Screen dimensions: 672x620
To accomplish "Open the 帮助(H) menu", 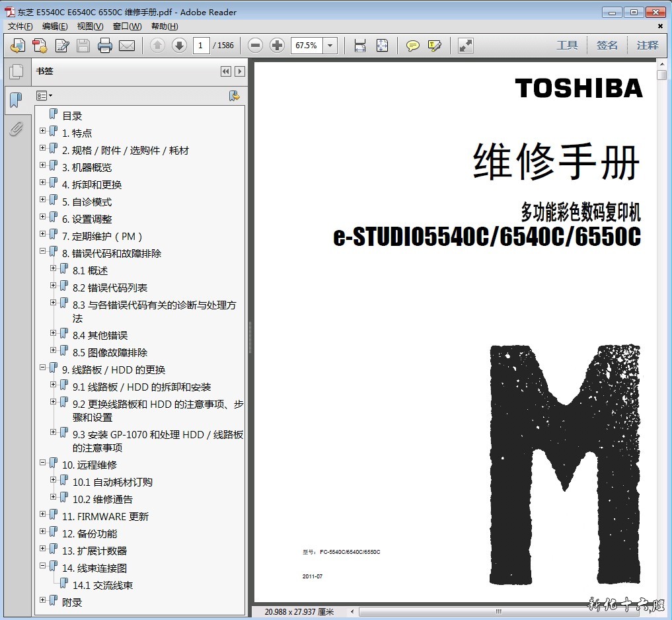I will [x=165, y=26].
